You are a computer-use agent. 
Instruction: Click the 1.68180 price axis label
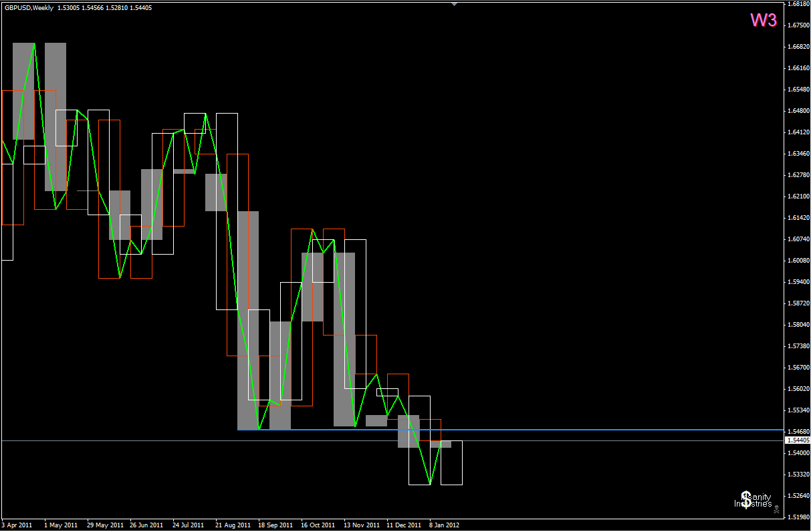pos(798,4)
